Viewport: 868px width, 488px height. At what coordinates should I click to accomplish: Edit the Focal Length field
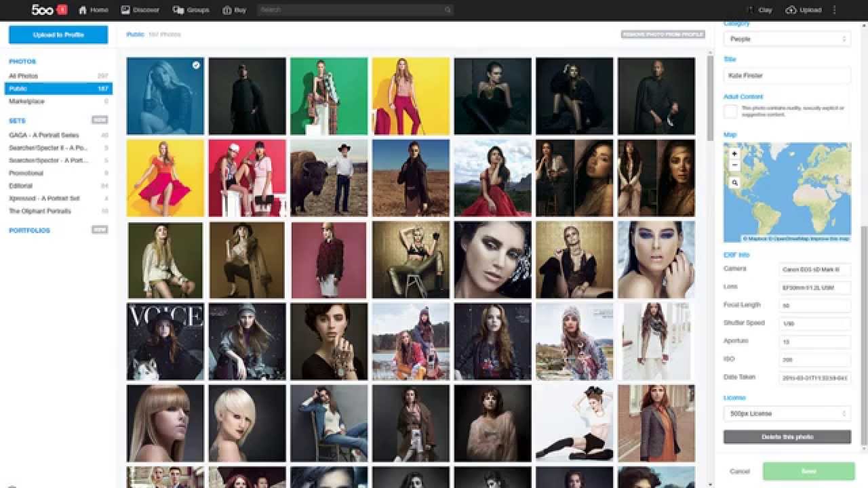[x=814, y=306]
